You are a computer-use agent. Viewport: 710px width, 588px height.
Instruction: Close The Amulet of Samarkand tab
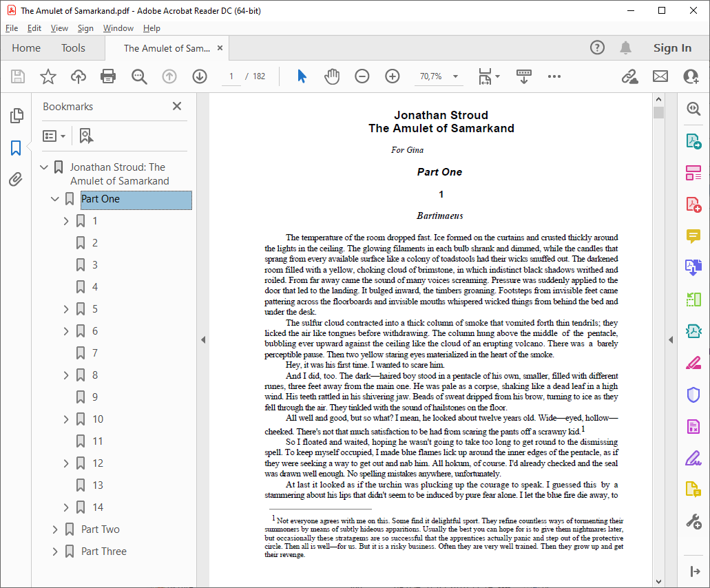click(x=220, y=48)
